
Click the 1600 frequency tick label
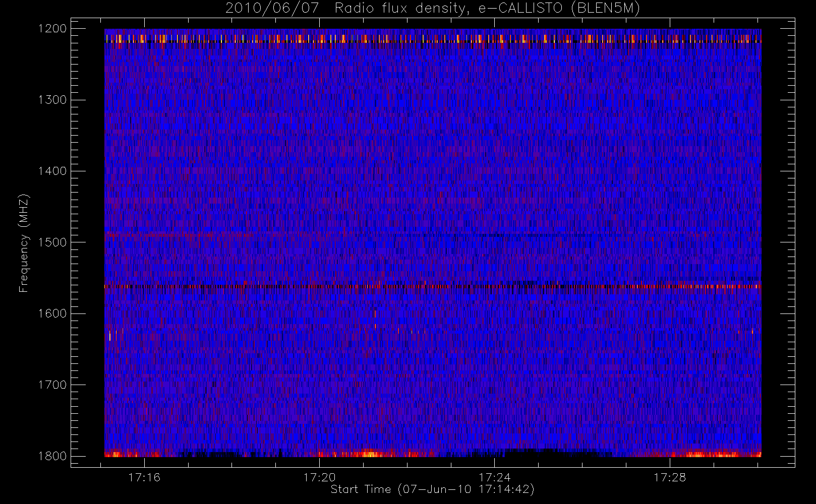[x=52, y=313]
